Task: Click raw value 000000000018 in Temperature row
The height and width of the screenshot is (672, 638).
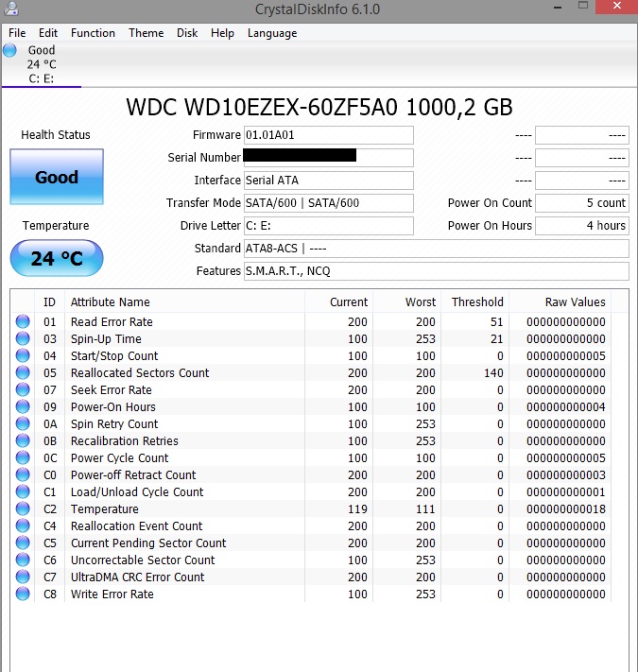Action: pyautogui.click(x=565, y=509)
